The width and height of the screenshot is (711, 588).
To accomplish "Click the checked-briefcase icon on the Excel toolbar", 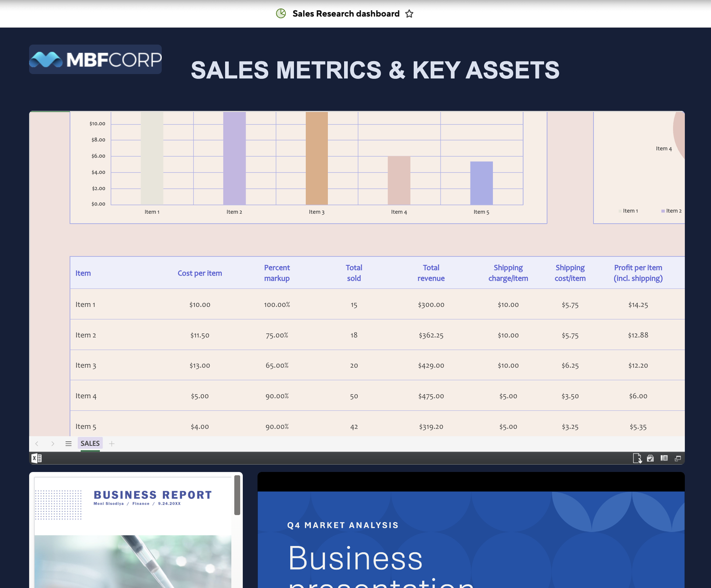I will (650, 458).
